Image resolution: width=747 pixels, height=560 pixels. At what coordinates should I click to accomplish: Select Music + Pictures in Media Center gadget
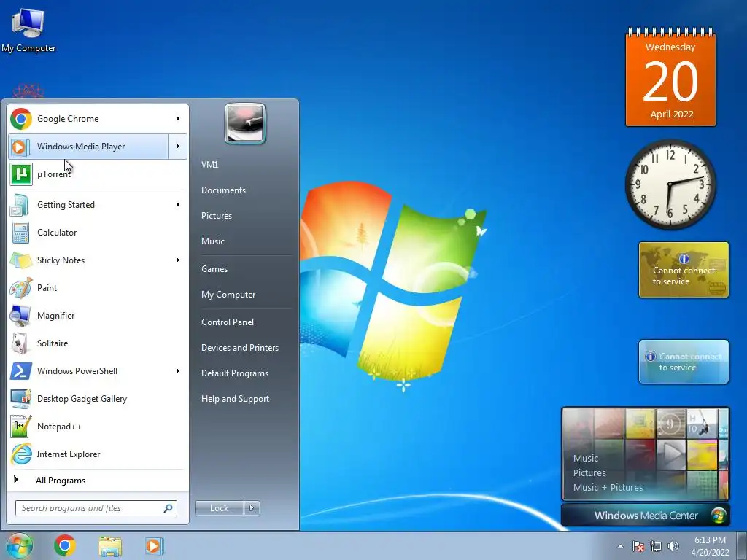coord(608,487)
